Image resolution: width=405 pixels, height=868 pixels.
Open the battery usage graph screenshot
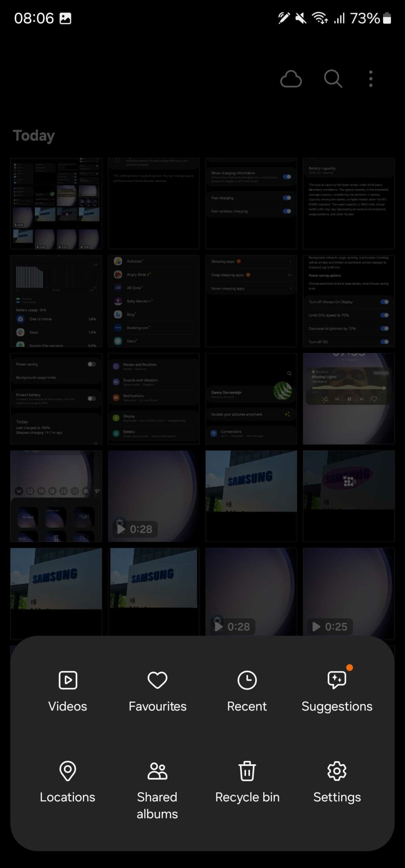click(x=56, y=301)
